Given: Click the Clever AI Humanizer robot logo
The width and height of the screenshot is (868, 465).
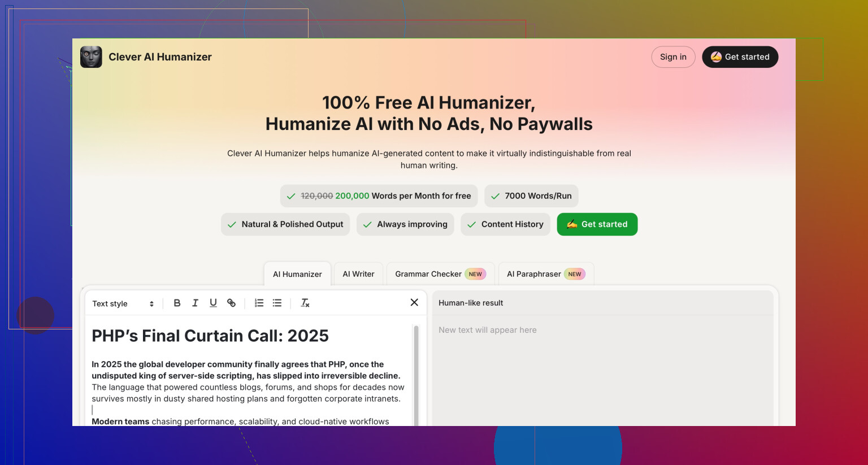Looking at the screenshot, I should (x=91, y=57).
